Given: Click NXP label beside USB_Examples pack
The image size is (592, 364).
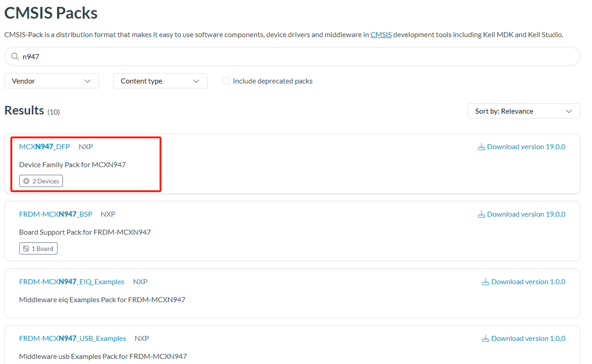Looking at the screenshot, I should (x=142, y=339).
